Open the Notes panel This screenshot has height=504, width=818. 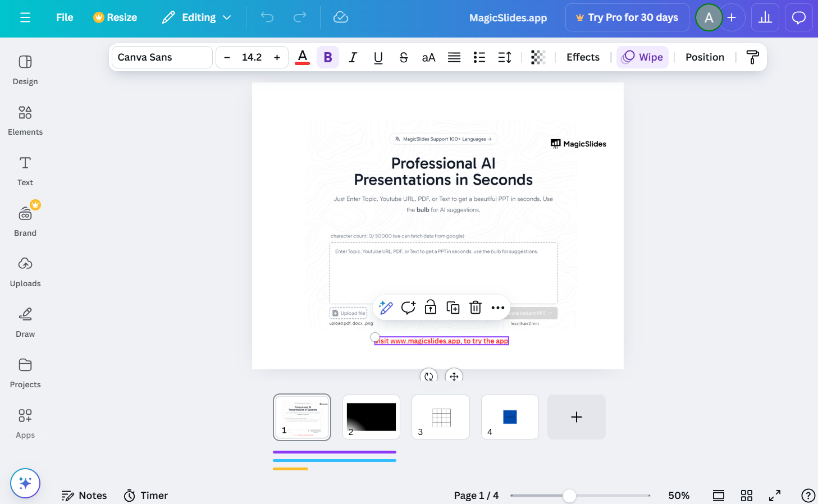click(84, 496)
